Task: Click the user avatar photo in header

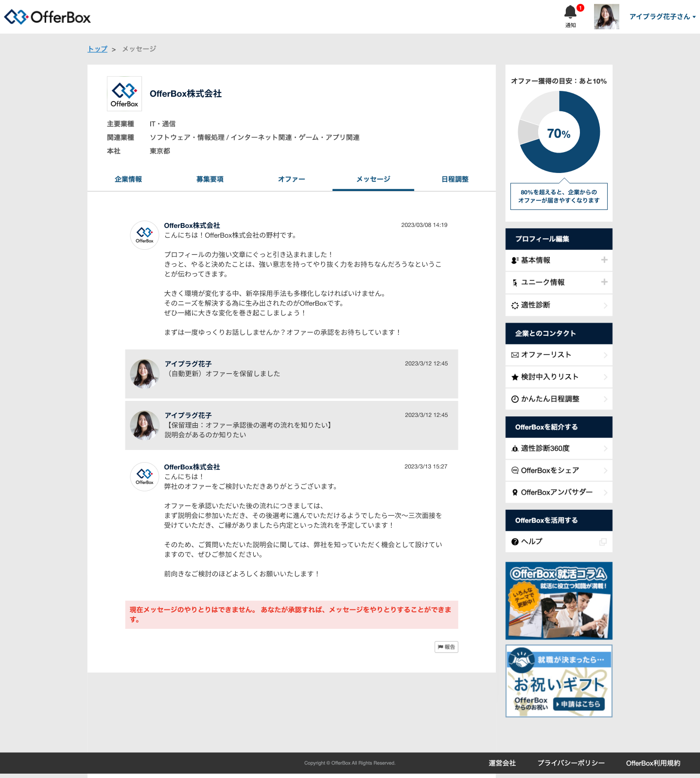Action: tap(606, 17)
